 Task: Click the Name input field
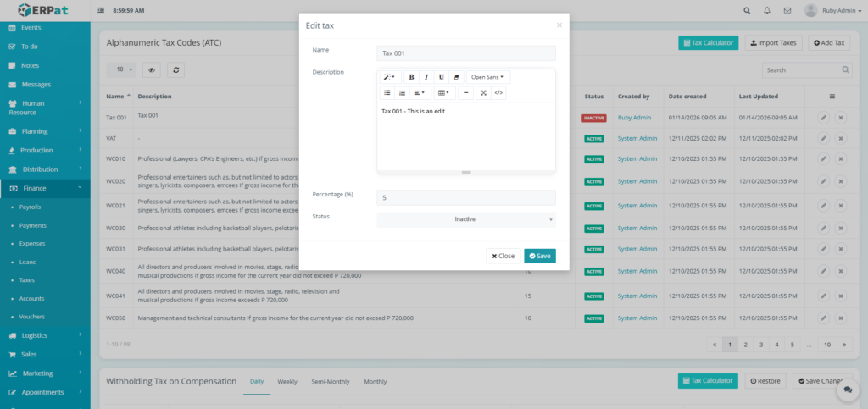(x=466, y=53)
